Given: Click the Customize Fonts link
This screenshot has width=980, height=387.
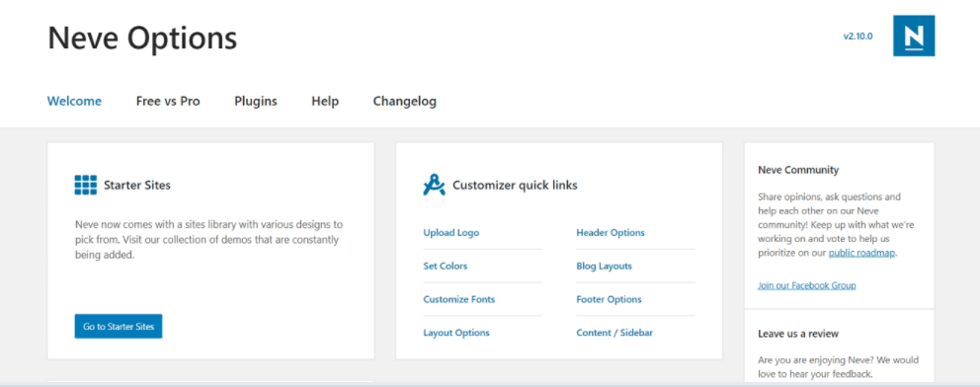Looking at the screenshot, I should (458, 299).
